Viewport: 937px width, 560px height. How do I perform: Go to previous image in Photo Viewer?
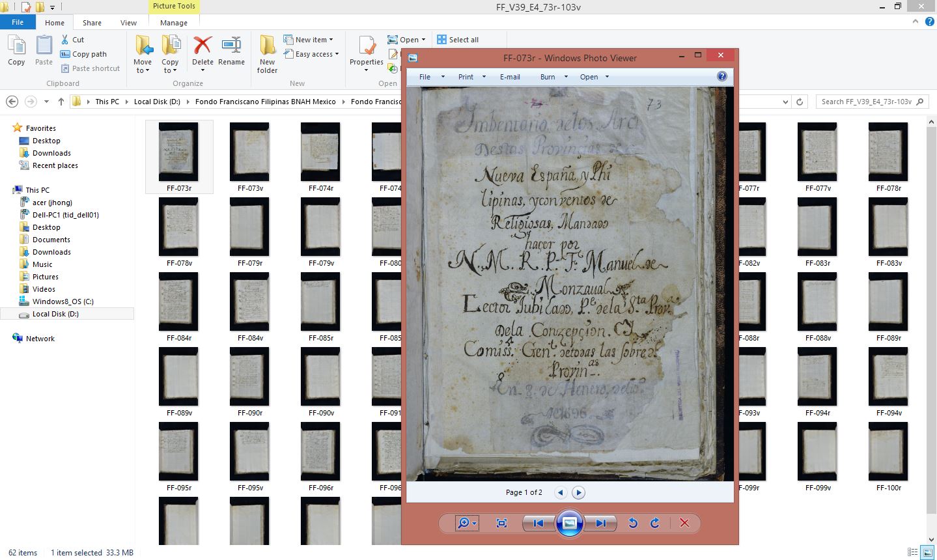538,523
